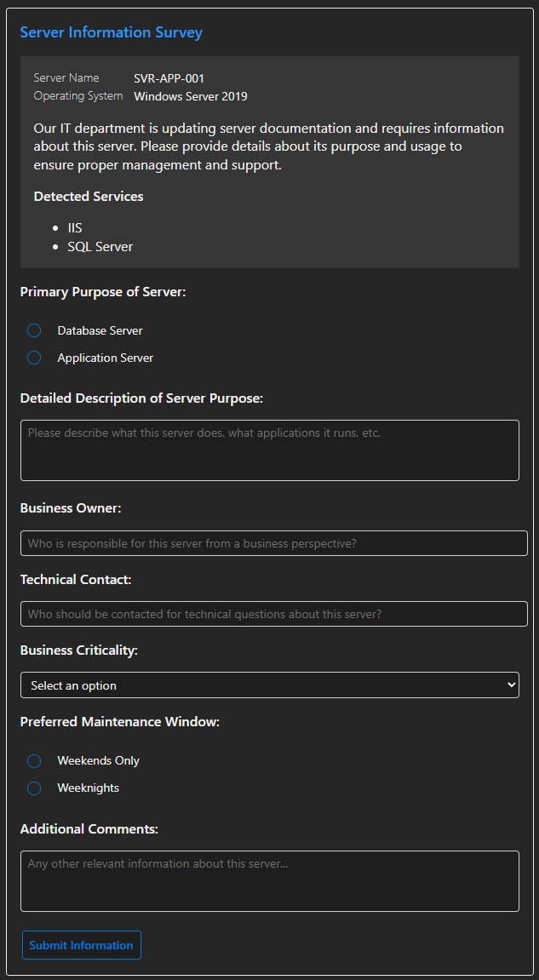Choose the Application Server radio option

34,358
